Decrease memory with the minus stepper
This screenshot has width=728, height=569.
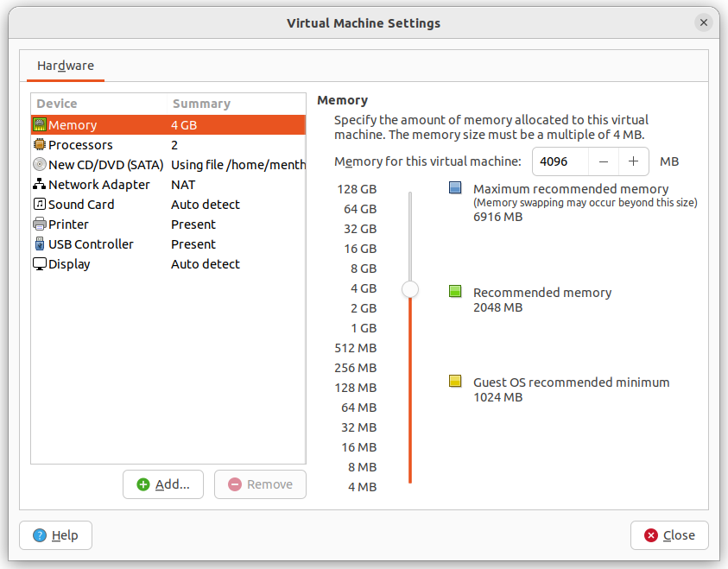(604, 161)
